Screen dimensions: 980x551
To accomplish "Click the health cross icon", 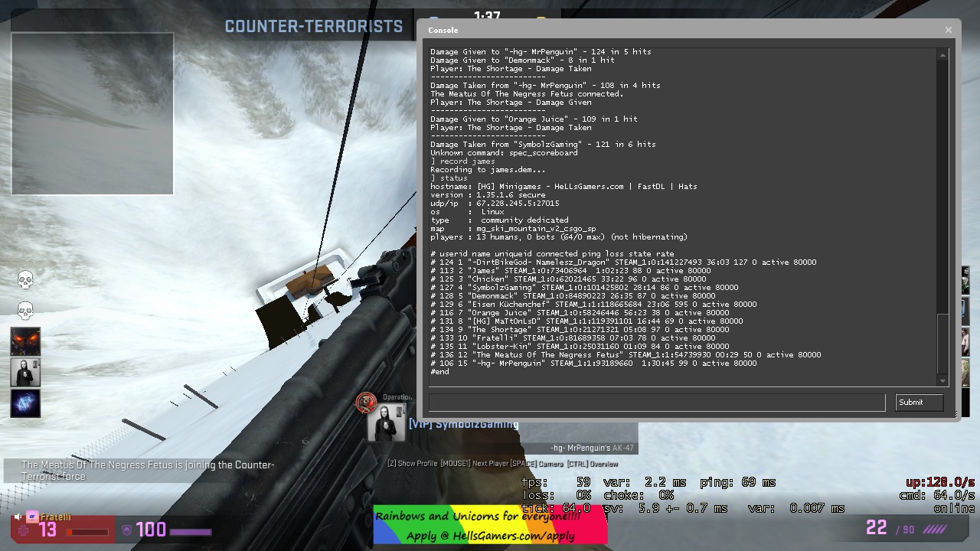I will (x=24, y=530).
